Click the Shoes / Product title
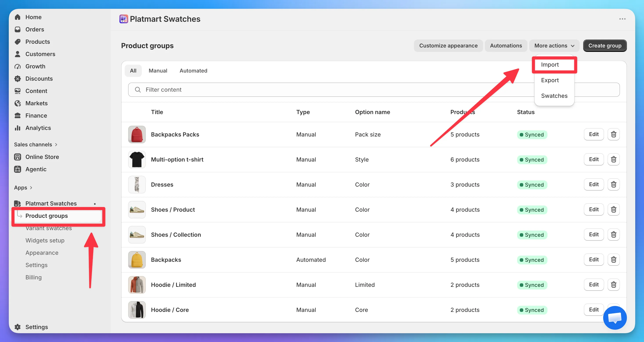Image resolution: width=644 pixels, height=342 pixels. [173, 209]
